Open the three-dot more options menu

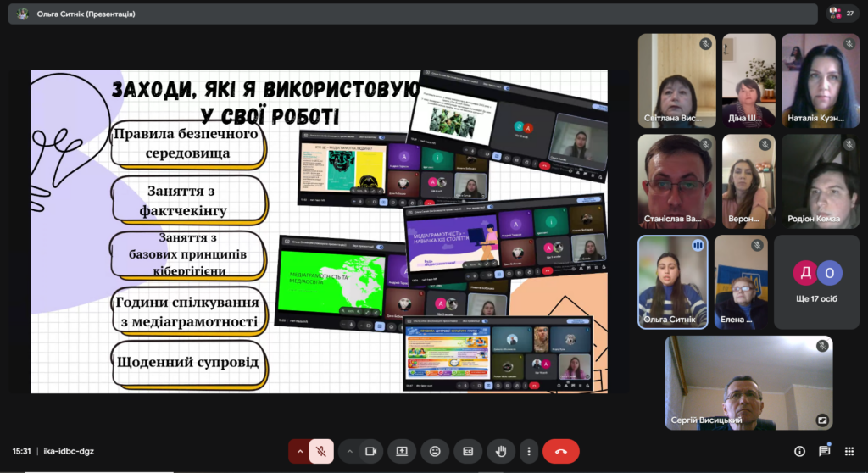[x=529, y=452]
